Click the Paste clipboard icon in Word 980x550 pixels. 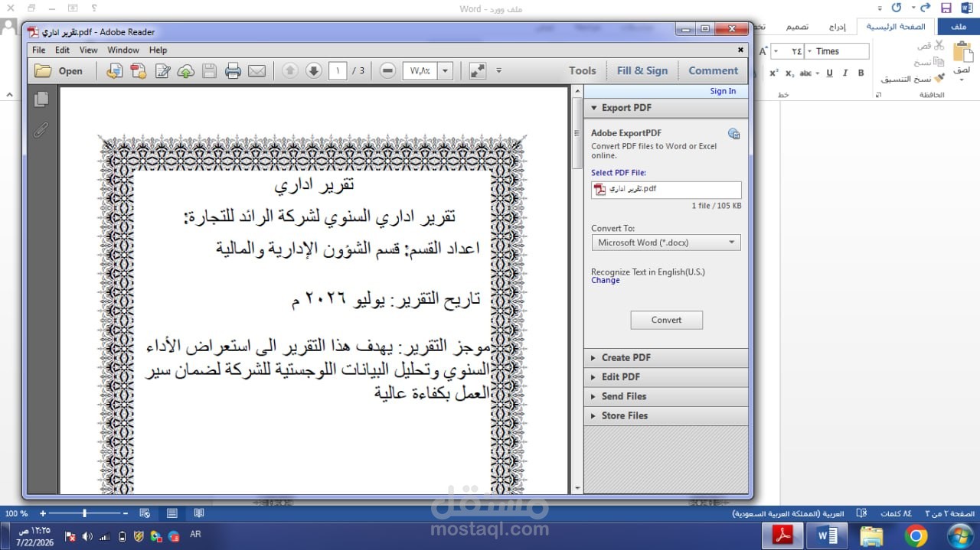click(x=962, y=54)
